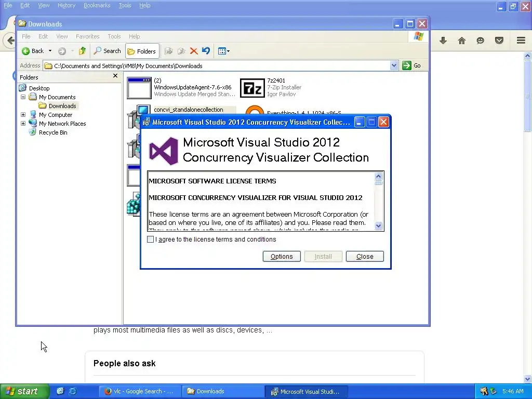
Task: Click the 5:46 AM system clock
Action: pyautogui.click(x=513, y=391)
